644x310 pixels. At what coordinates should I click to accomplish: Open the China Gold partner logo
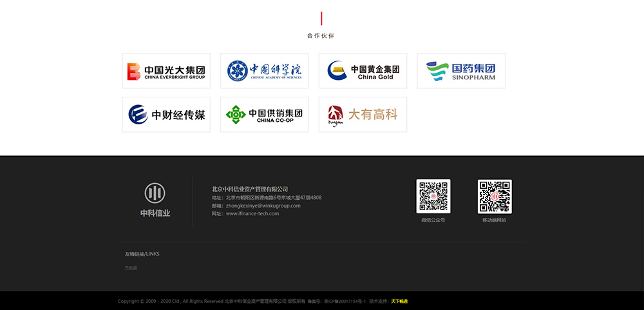[x=363, y=71]
